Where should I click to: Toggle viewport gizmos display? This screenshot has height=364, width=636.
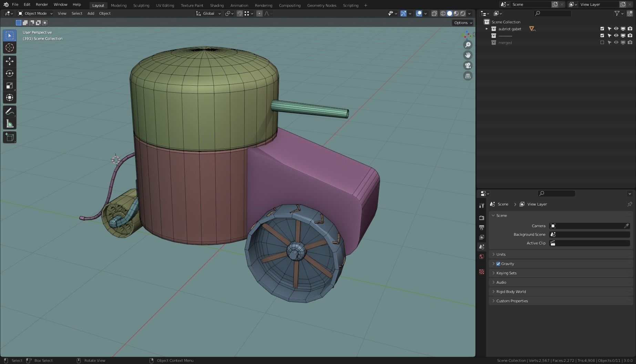coord(403,13)
